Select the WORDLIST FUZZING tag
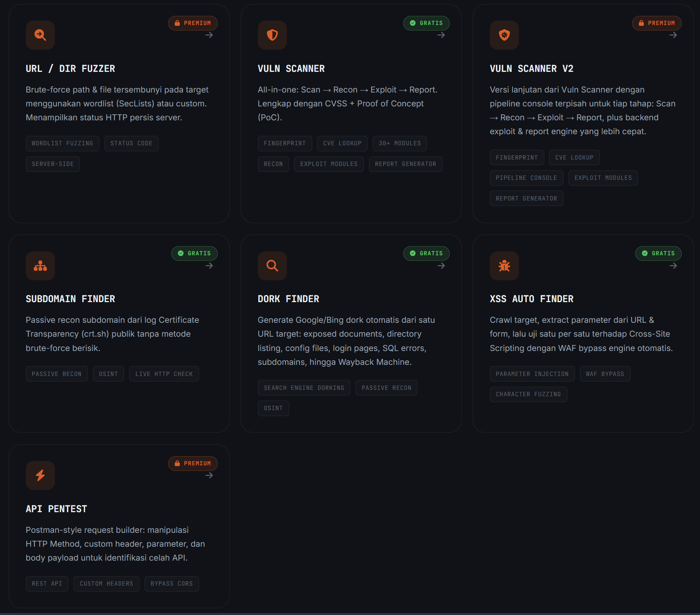 click(62, 143)
